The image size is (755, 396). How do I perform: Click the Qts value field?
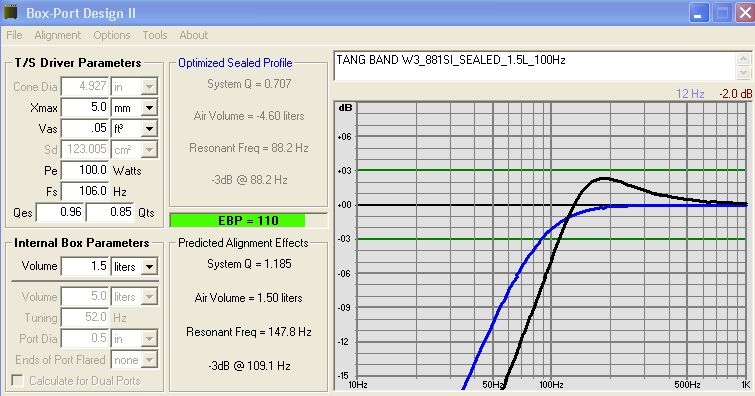tap(110, 212)
